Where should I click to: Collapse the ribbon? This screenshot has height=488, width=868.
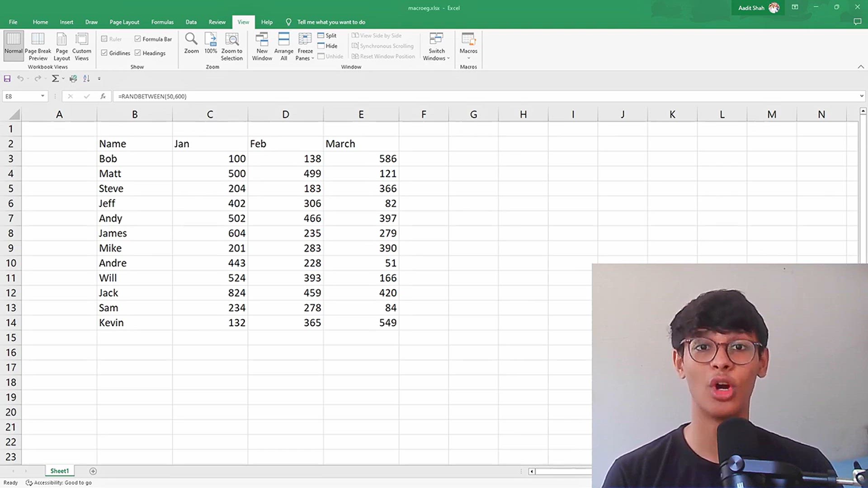click(x=861, y=67)
